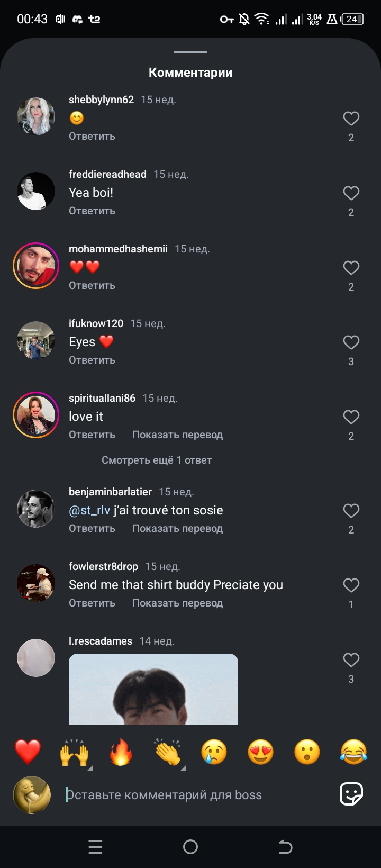Tap the raised hands quick reaction emoji

(74, 752)
